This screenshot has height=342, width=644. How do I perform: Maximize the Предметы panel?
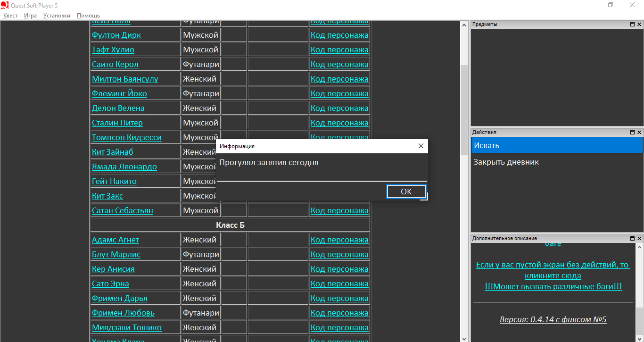click(x=633, y=25)
